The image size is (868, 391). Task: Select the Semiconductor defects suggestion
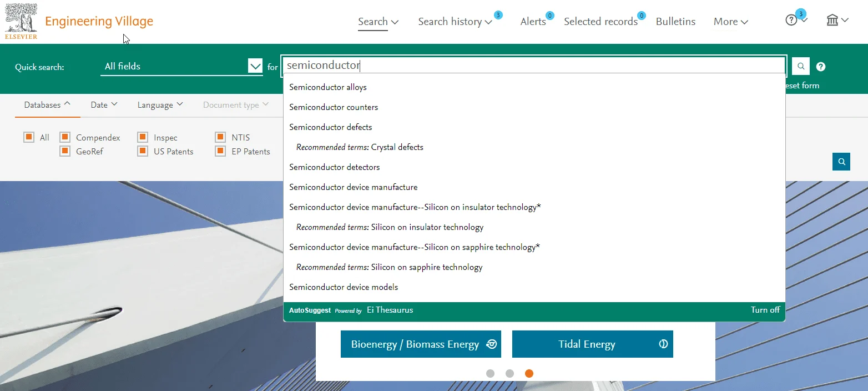pos(331,127)
